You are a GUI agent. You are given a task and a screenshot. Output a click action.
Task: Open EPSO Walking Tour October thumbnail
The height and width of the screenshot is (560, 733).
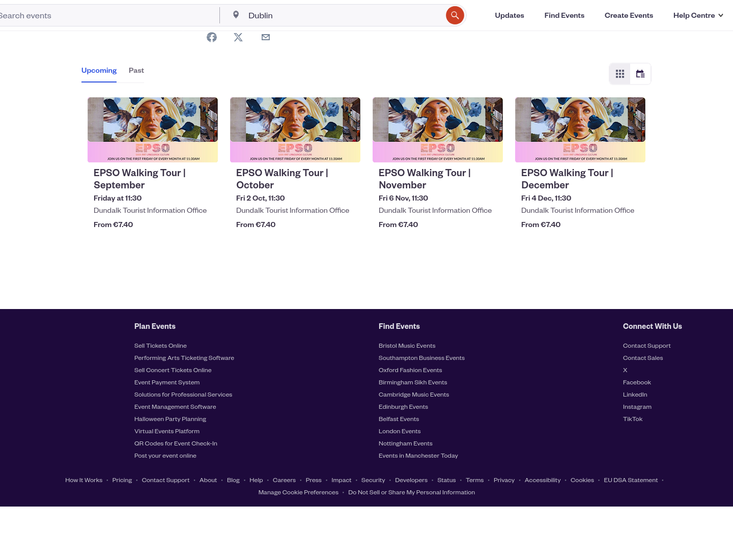(x=295, y=130)
